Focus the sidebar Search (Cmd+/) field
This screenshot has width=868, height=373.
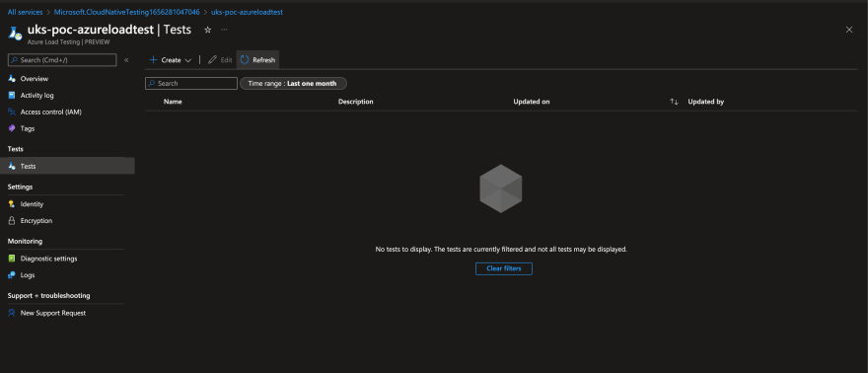[x=62, y=60]
